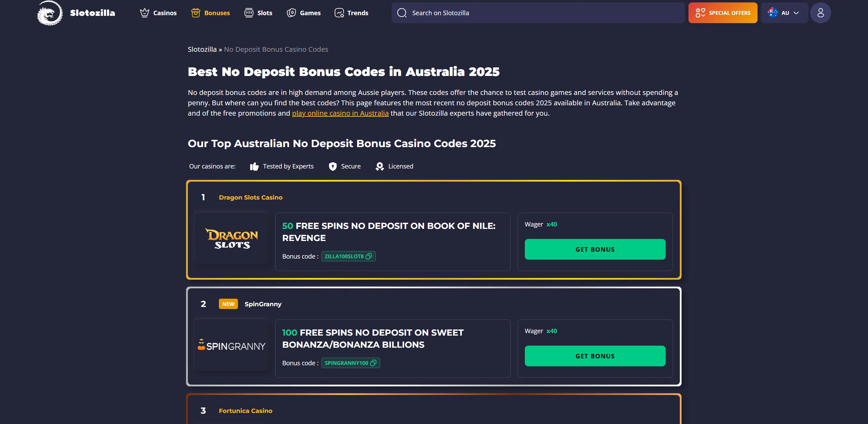Open the Special Offers button
868x424 pixels.
[x=723, y=13]
